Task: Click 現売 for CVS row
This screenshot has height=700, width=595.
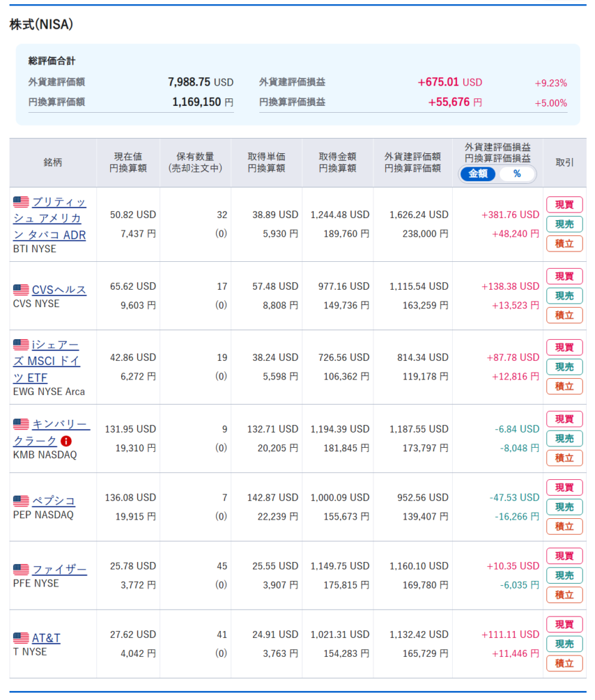Action: pyautogui.click(x=564, y=295)
